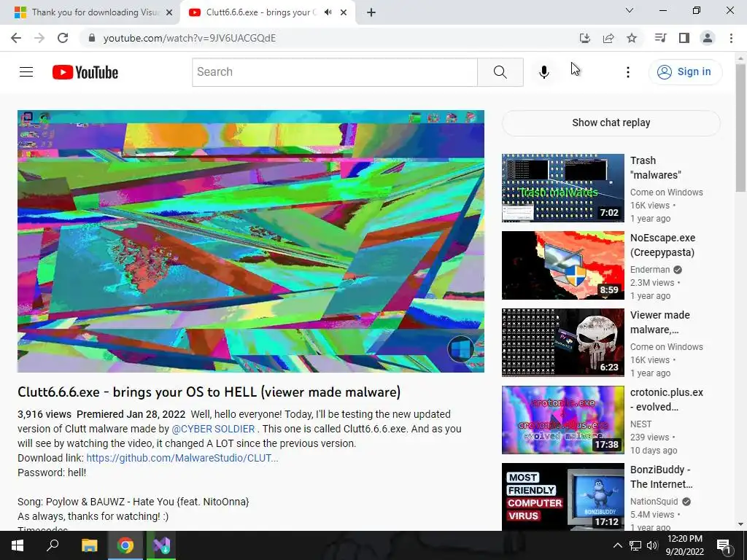This screenshot has width=747, height=560.
Task: Close the Visual Studio download tab
Action: [169, 12]
